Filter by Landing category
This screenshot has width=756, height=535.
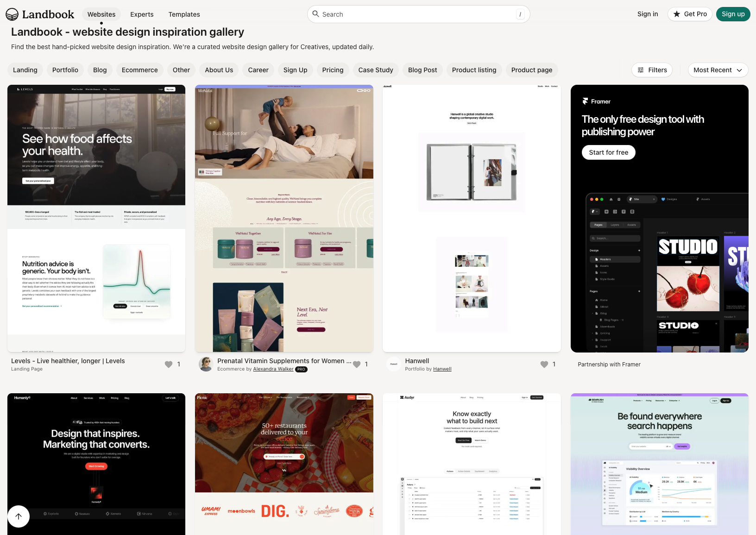25,70
